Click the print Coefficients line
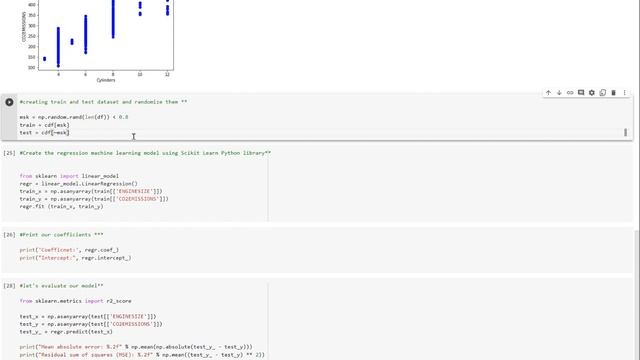Image resolution: width=640 pixels, height=360 pixels. pyautogui.click(x=69, y=250)
